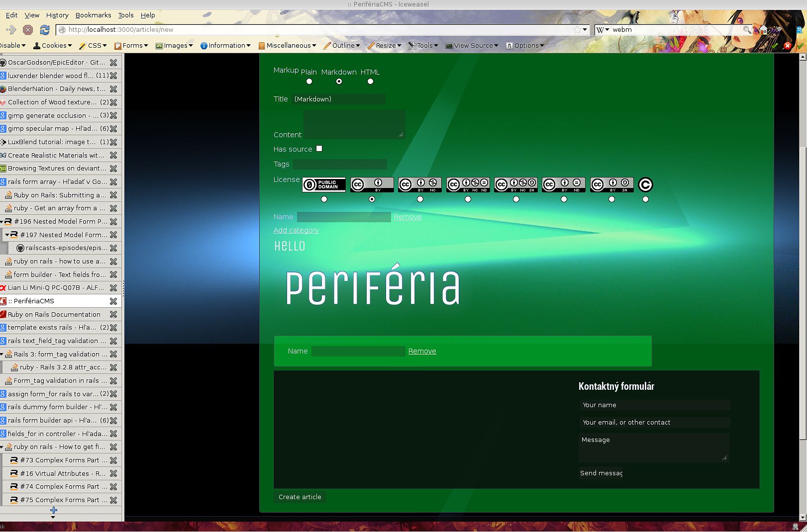The width and height of the screenshot is (807, 532).
Task: Open the Help menu
Action: tap(148, 15)
